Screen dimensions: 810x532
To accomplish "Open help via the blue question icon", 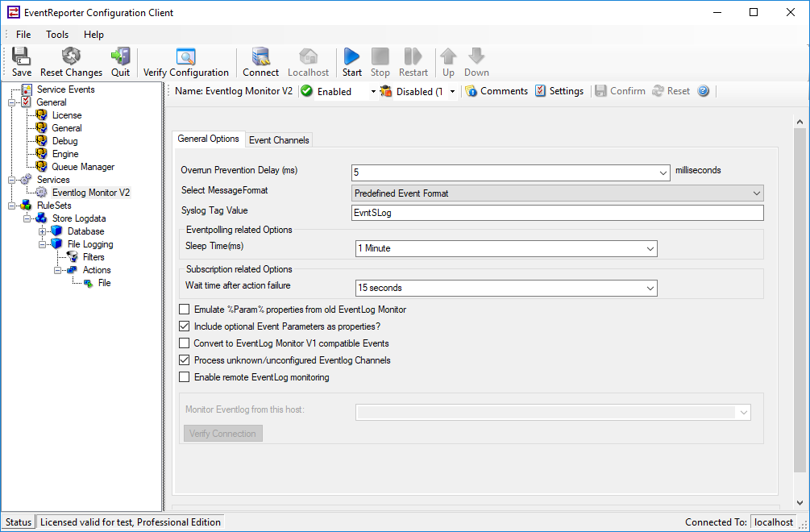I will tap(703, 91).
